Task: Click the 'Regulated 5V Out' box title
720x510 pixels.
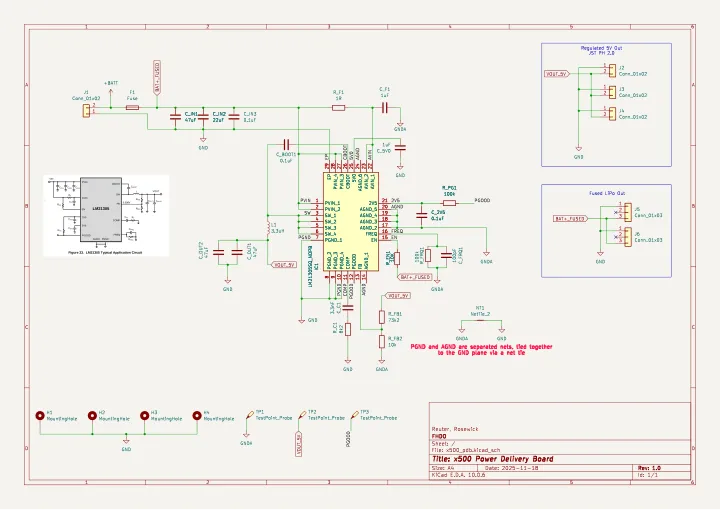Action: [602, 50]
